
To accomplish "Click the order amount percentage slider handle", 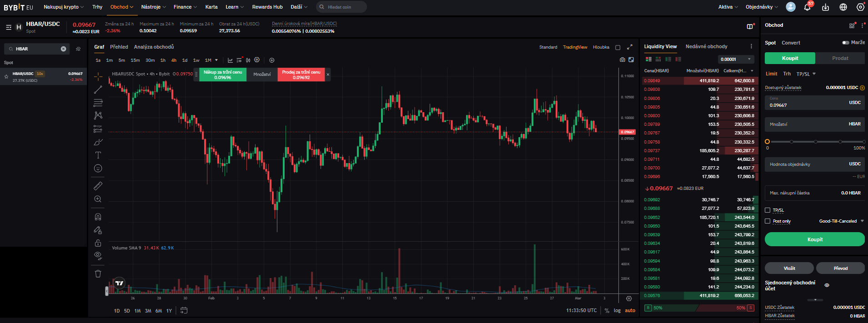I will coord(768,142).
